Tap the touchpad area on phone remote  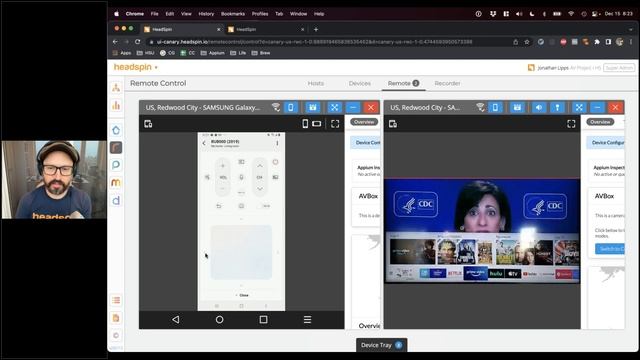pos(241,252)
